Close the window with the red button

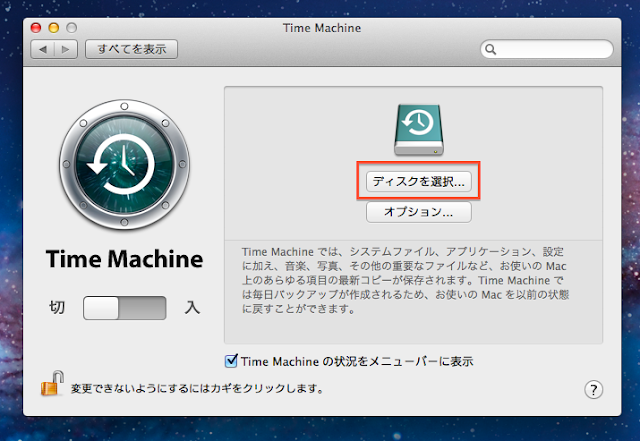pyautogui.click(x=36, y=28)
